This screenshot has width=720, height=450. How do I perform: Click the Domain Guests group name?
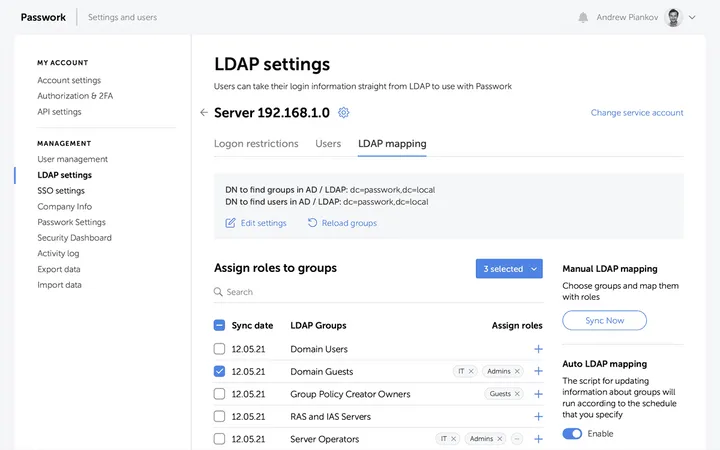point(321,371)
